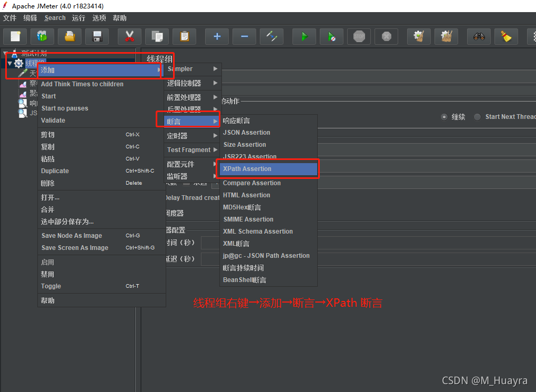Choose BeanShell断言 menu item
The height and width of the screenshot is (392, 536).
point(268,280)
